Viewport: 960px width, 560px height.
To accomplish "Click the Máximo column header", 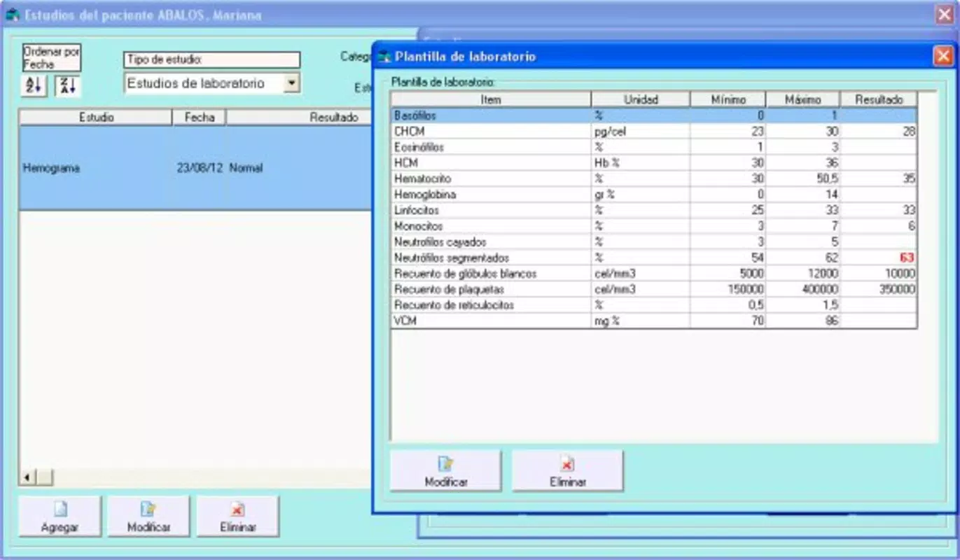I will pos(803,99).
